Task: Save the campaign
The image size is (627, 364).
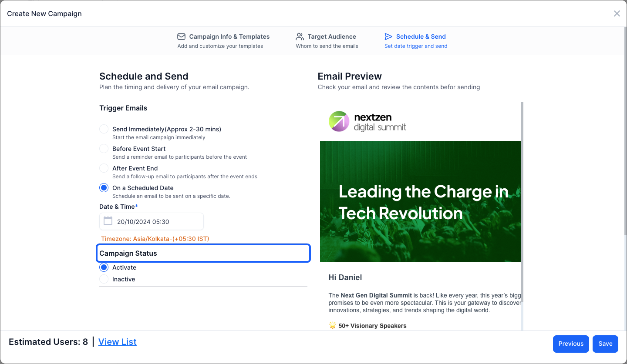Action: pos(605,344)
